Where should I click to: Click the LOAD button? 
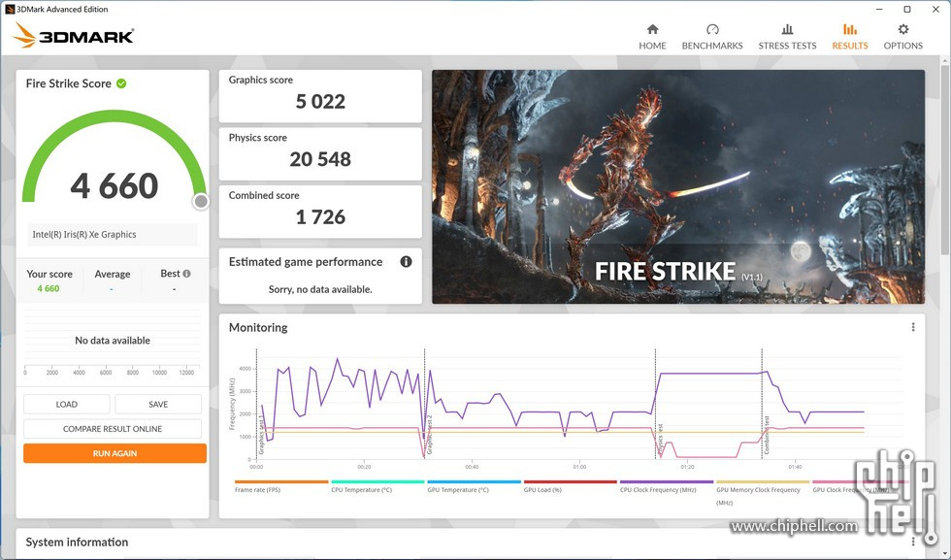pyautogui.click(x=67, y=404)
